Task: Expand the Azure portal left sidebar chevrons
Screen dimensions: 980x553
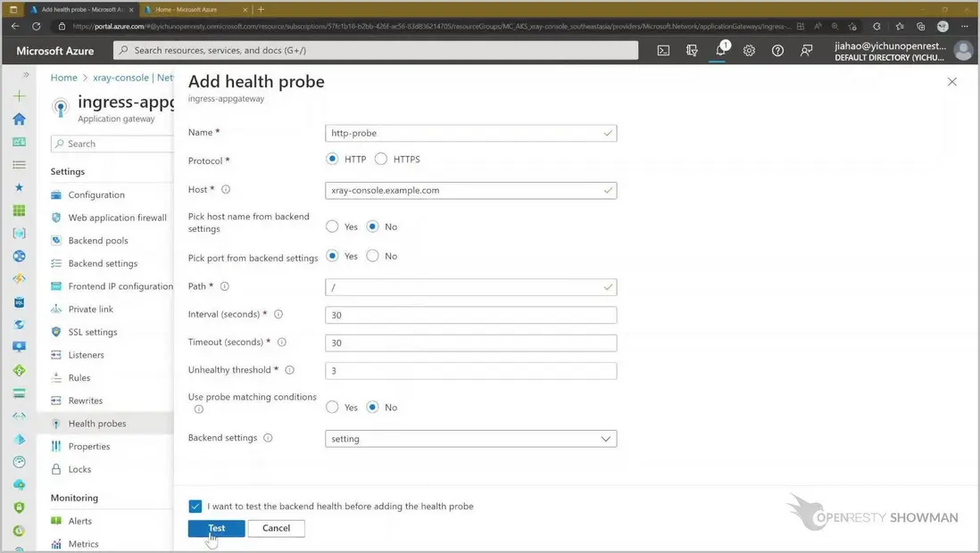Action: (x=26, y=75)
